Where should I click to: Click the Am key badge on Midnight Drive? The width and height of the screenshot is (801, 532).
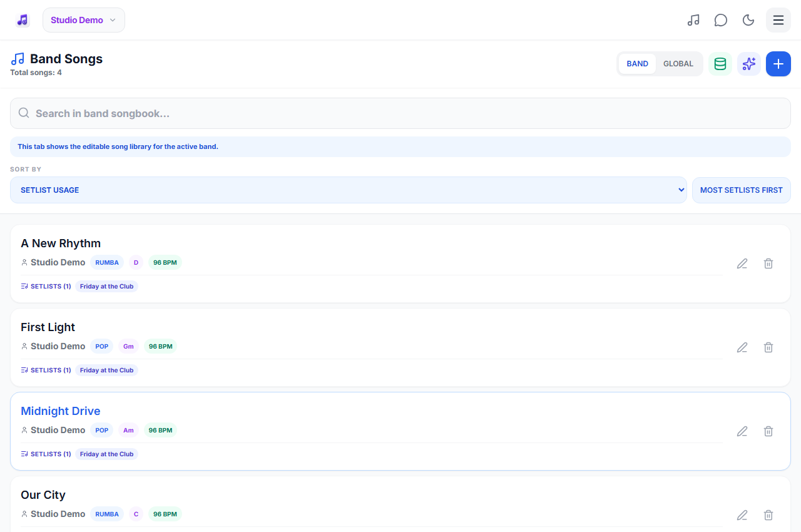click(128, 431)
